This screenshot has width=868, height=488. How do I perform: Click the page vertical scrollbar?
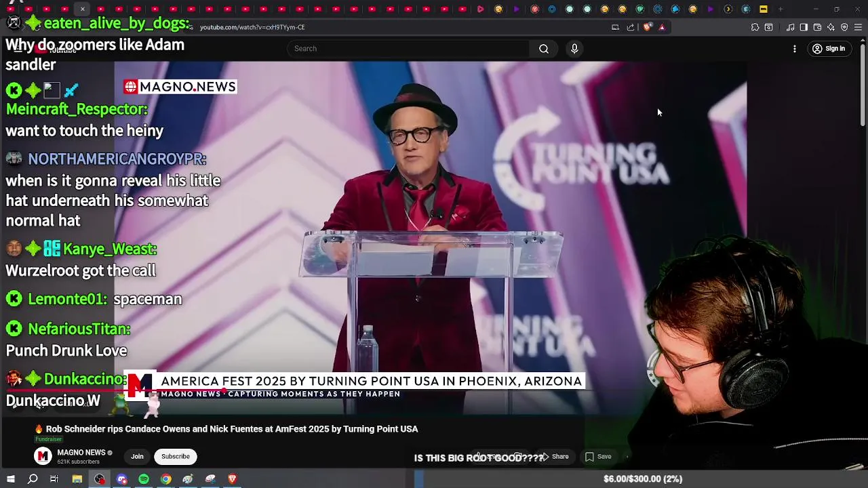click(x=863, y=85)
